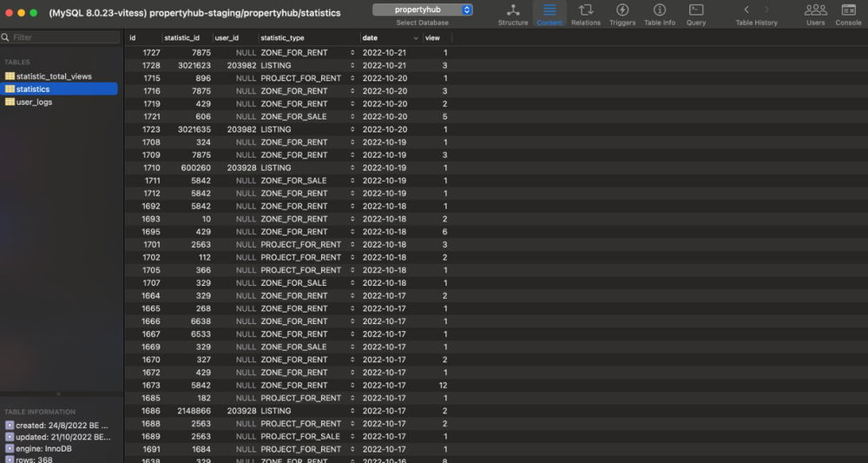Open the Structure view
868x463 pixels.
(x=512, y=13)
